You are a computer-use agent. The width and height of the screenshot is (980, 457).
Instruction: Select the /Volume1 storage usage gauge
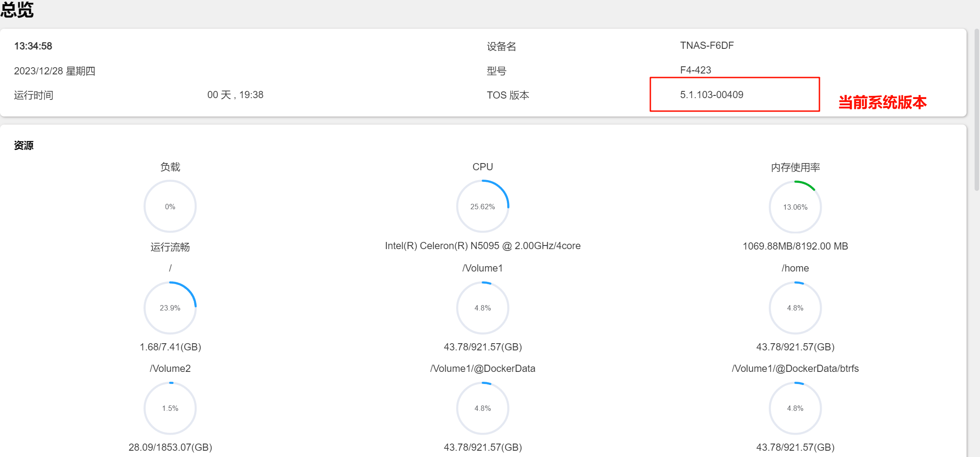(x=483, y=308)
